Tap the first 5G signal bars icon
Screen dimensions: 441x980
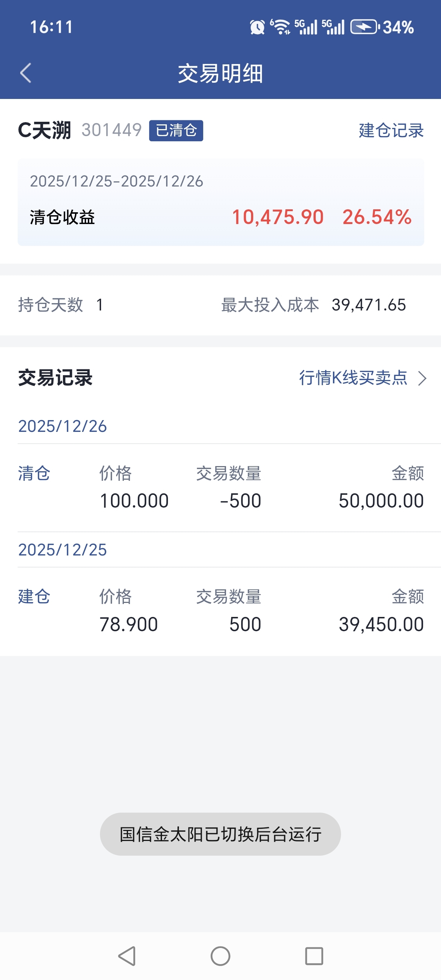306,27
